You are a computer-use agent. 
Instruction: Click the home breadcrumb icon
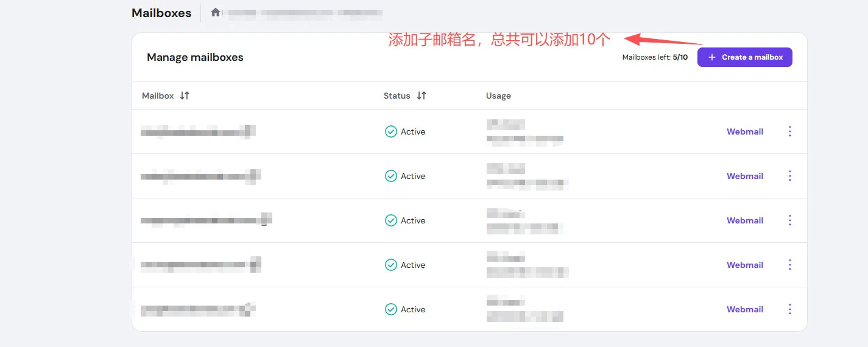pyautogui.click(x=216, y=12)
